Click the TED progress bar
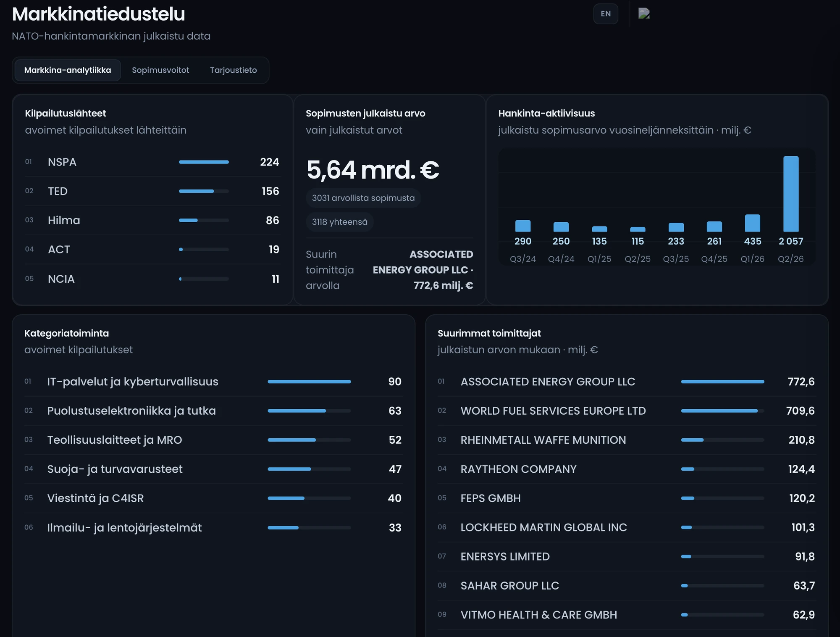840x637 pixels. tap(204, 191)
